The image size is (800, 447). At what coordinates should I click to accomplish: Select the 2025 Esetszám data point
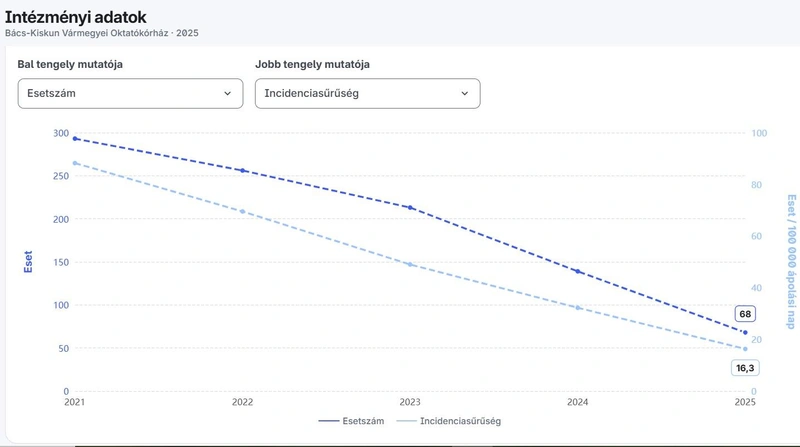[x=745, y=333]
